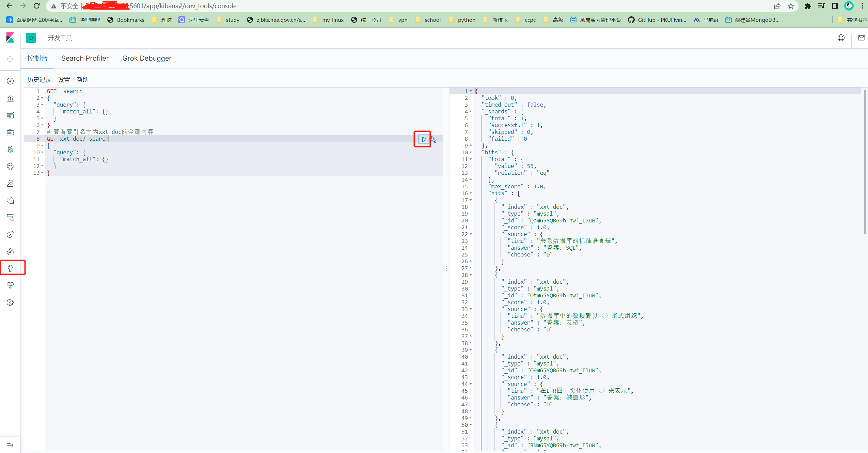Expand the sidebar navigation at the bottom
The width and height of the screenshot is (868, 453).
tap(10, 445)
